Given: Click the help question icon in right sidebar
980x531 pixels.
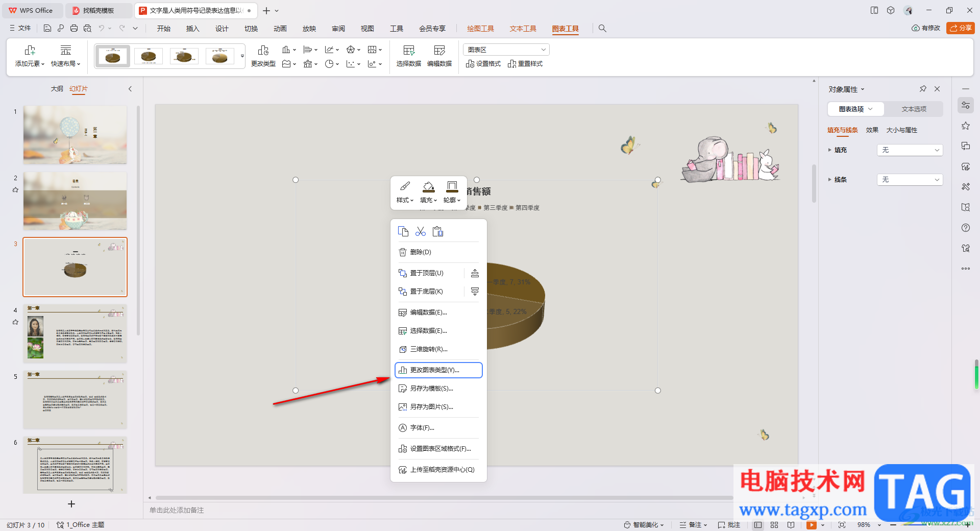Looking at the screenshot, I should pos(966,228).
